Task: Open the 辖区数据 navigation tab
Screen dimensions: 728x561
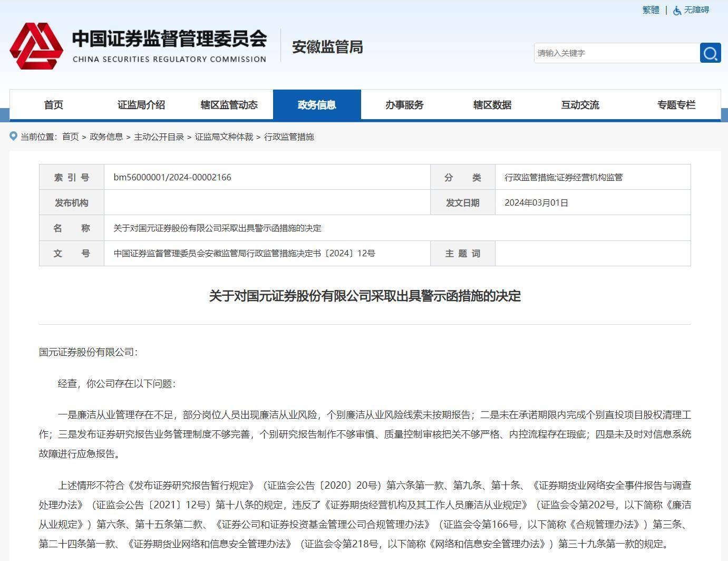Action: (492, 105)
